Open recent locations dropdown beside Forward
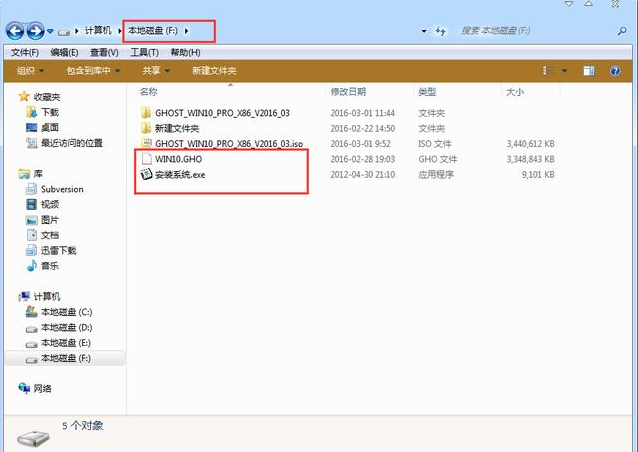The height and width of the screenshot is (452, 638). pos(50,31)
